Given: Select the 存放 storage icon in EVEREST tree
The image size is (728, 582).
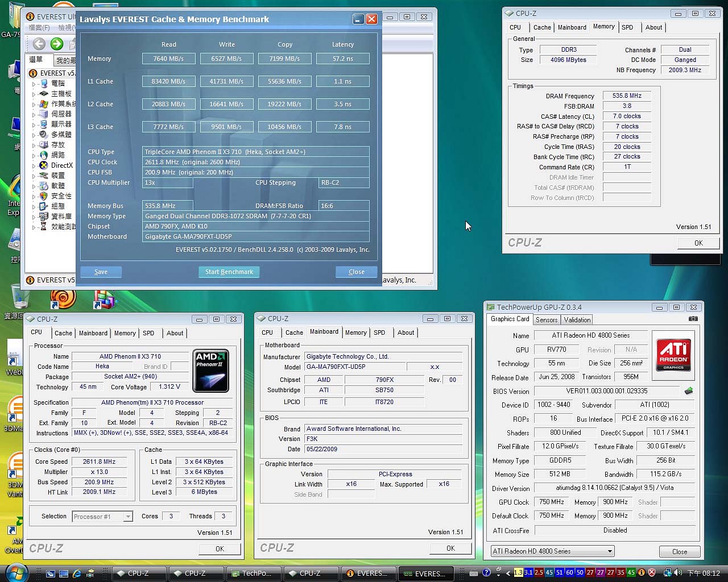Looking at the screenshot, I should 44,145.
